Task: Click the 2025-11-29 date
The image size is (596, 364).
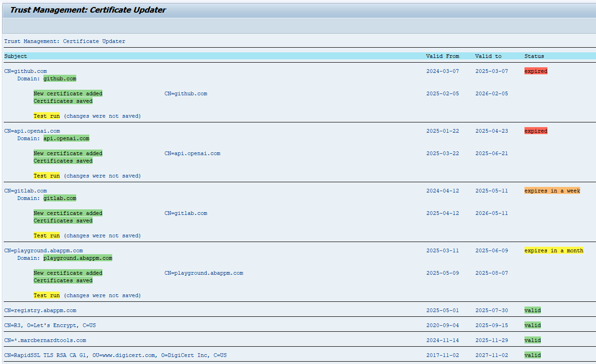Action: 492,340
